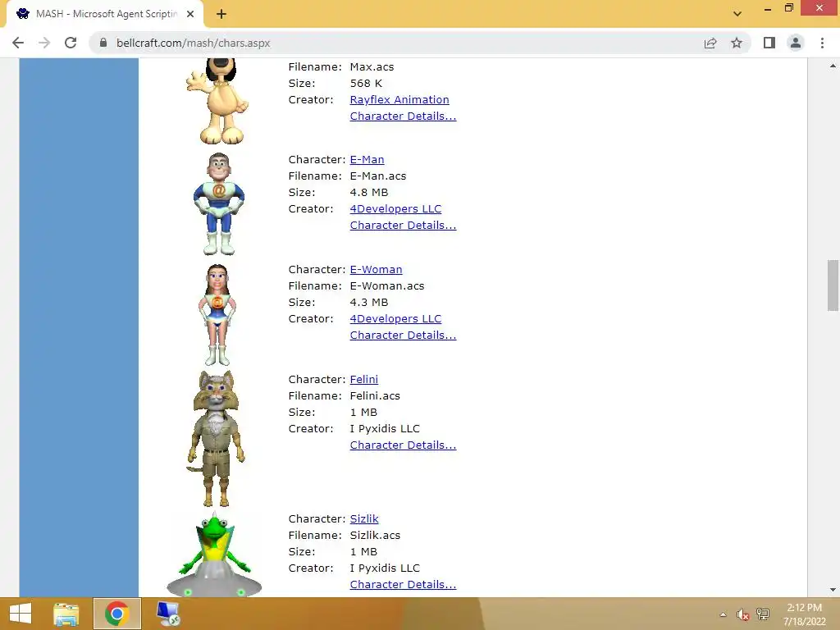
Task: Open the browser side panel
Action: [769, 43]
